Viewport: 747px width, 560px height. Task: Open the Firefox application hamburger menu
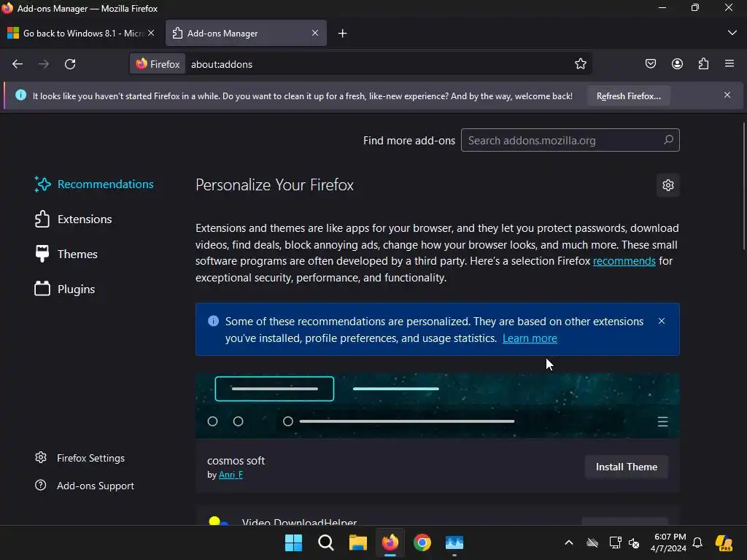tap(729, 64)
